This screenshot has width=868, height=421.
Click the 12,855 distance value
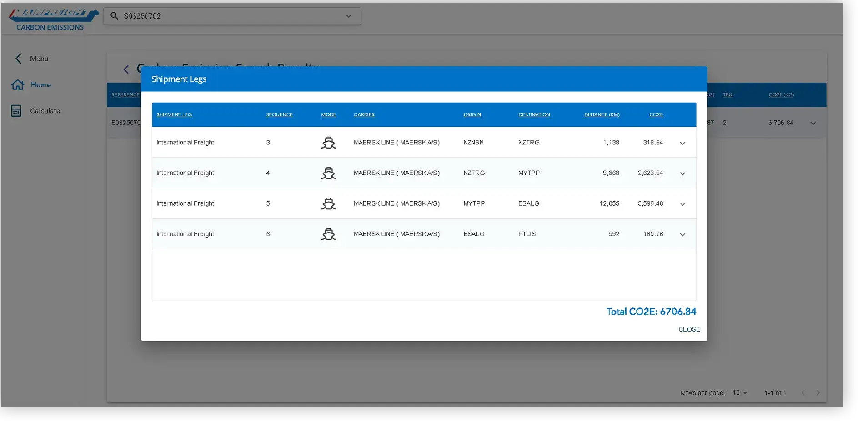point(609,203)
